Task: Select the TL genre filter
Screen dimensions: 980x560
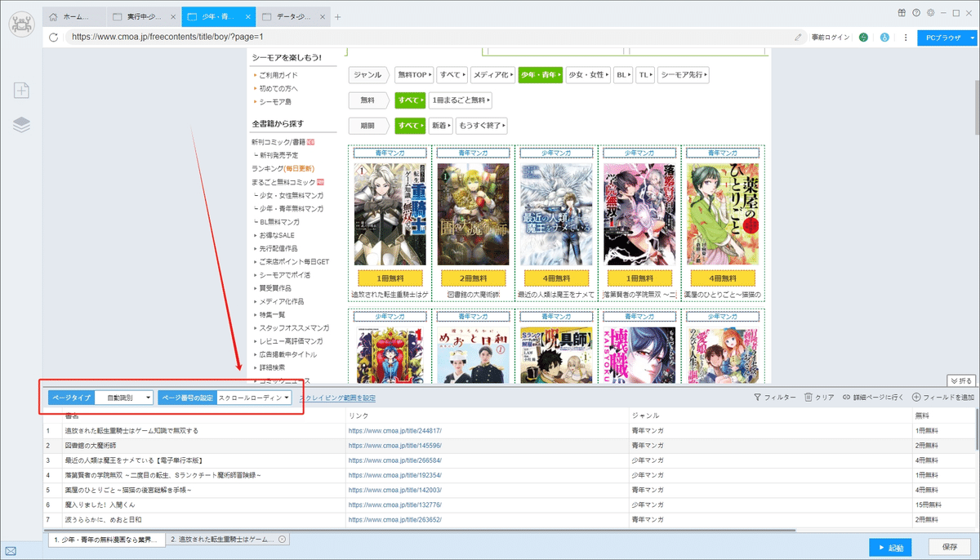Action: point(645,75)
